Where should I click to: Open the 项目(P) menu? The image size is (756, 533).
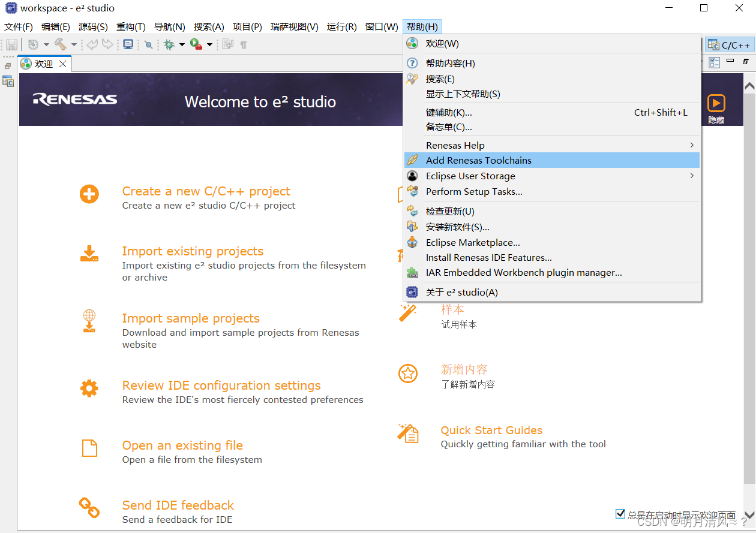pyautogui.click(x=247, y=27)
